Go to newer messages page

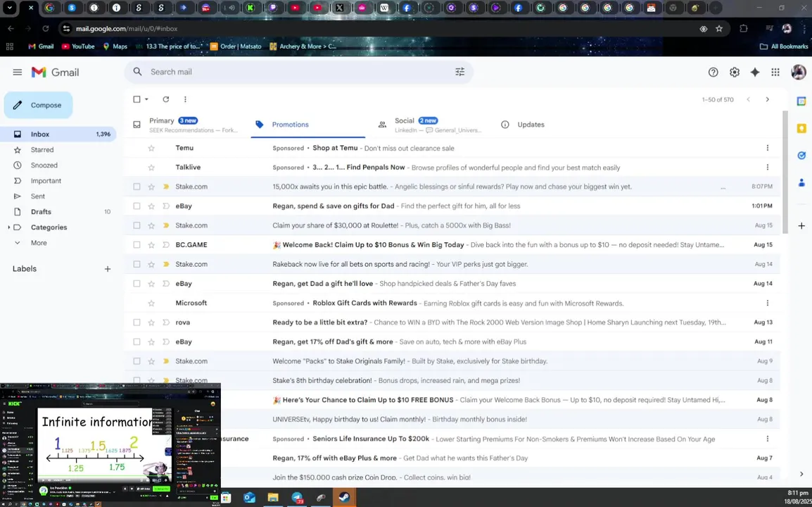click(x=748, y=99)
